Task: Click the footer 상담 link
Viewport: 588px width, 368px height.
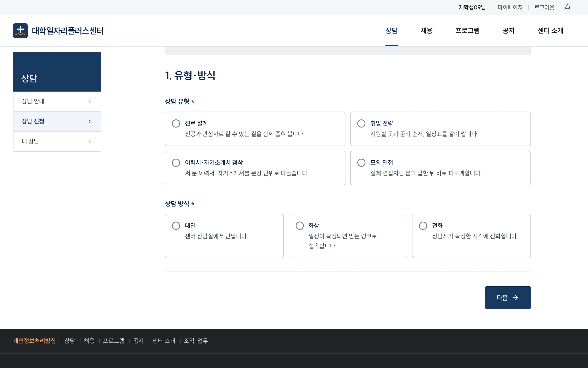Action: 70,341
